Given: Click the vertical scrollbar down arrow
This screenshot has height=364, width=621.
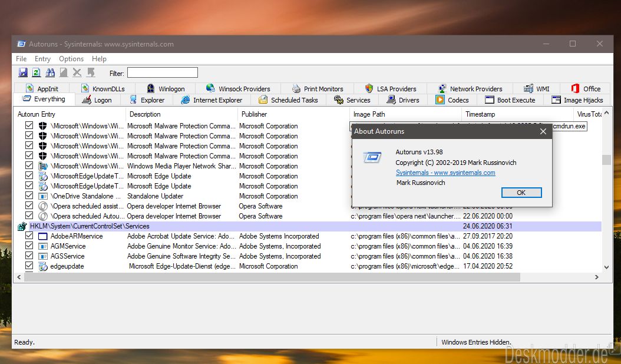Looking at the screenshot, I should point(606,267).
